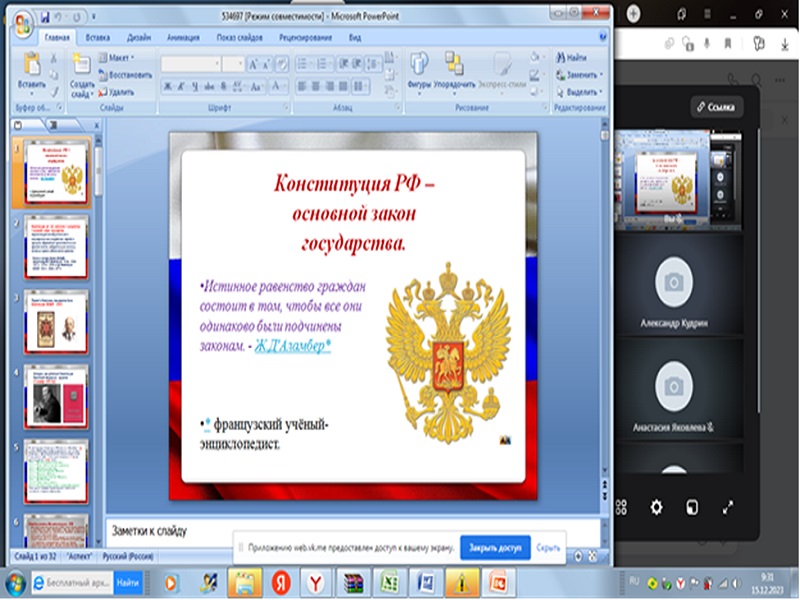Open the round Office button menu
Image resolution: width=800 pixels, height=600 pixels.
(x=22, y=24)
